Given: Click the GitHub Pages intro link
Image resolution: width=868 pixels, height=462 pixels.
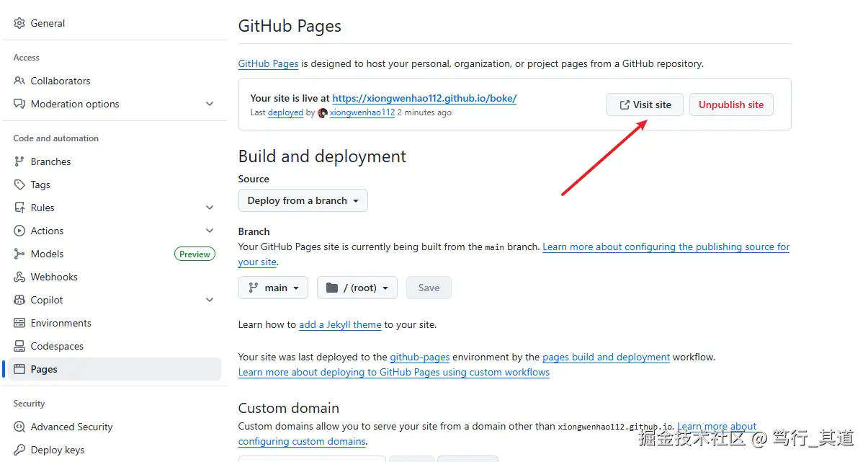Looking at the screenshot, I should (268, 63).
